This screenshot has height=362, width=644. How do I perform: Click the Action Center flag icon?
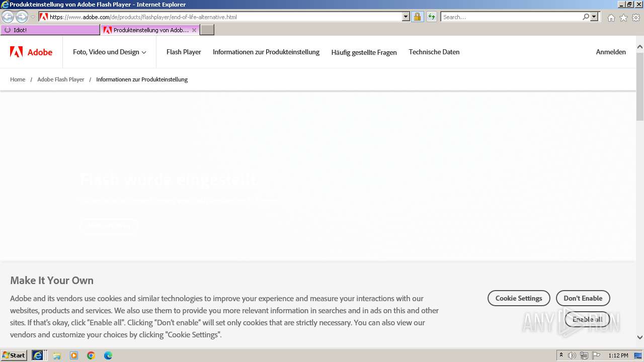(596, 355)
